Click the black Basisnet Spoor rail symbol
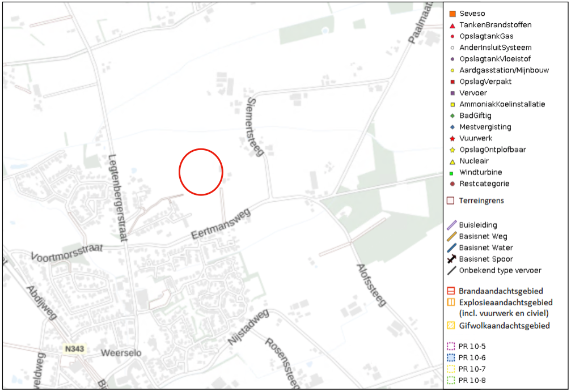The height and width of the screenshot is (392, 571). (451, 259)
